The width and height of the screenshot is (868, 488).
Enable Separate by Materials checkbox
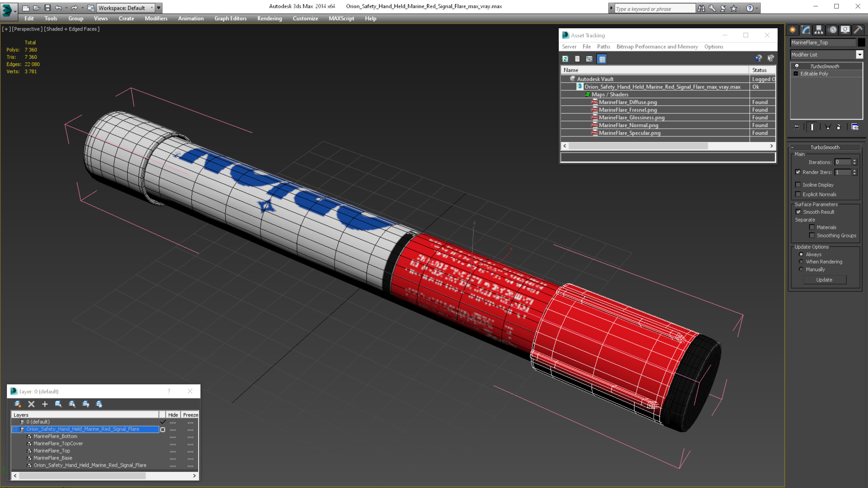(x=812, y=227)
